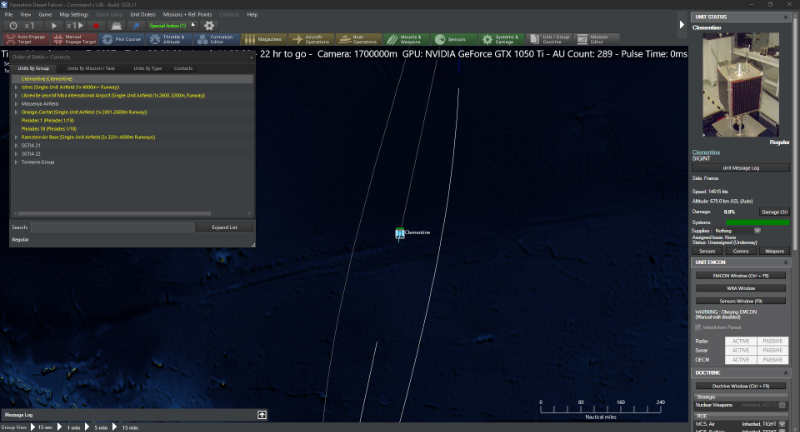Set Sonar to PASSIVE
Viewport: 800px width, 432px height.
(772, 350)
